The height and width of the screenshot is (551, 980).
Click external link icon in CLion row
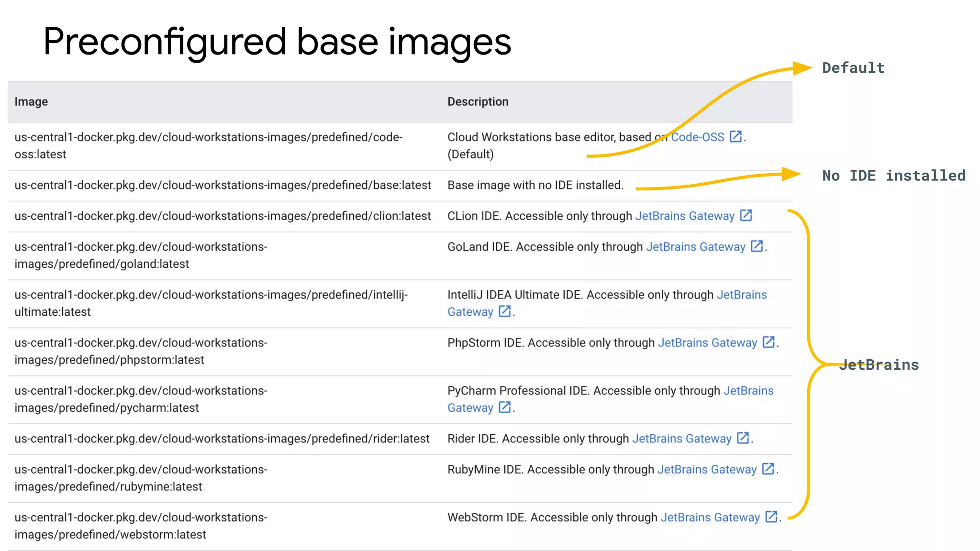[x=746, y=215]
